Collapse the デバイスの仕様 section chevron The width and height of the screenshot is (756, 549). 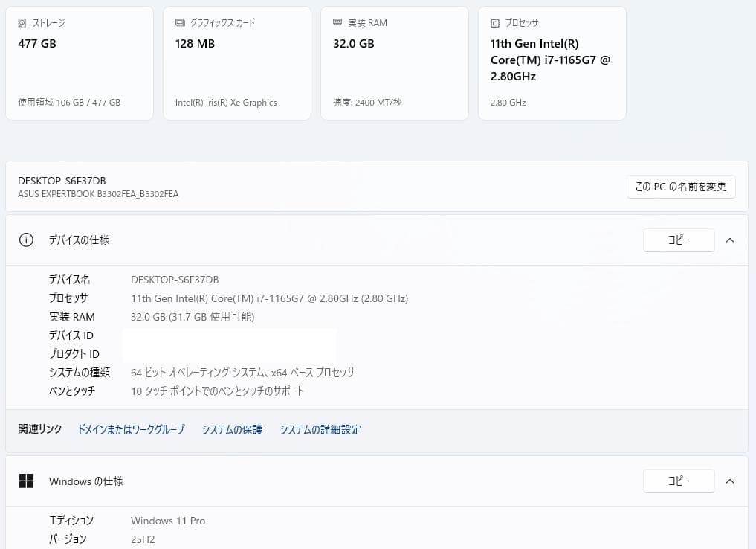(x=730, y=240)
